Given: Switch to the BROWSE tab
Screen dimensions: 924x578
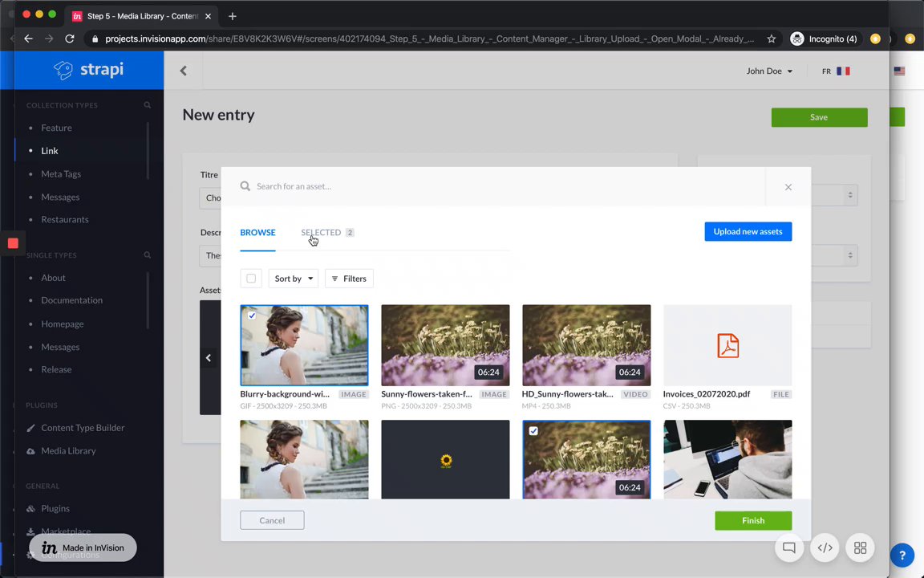Looking at the screenshot, I should point(257,232).
